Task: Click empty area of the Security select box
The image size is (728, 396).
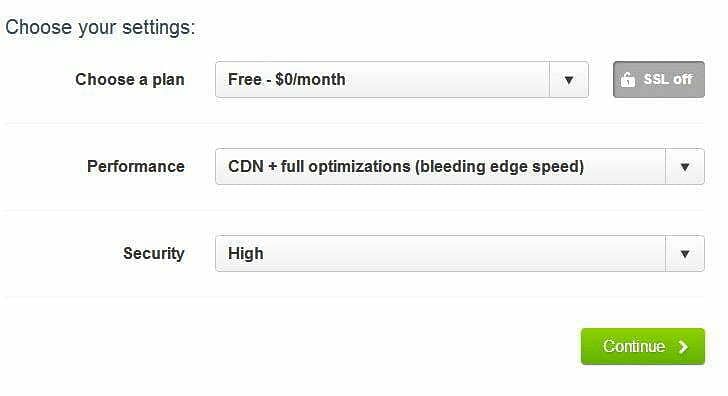Action: click(x=464, y=253)
